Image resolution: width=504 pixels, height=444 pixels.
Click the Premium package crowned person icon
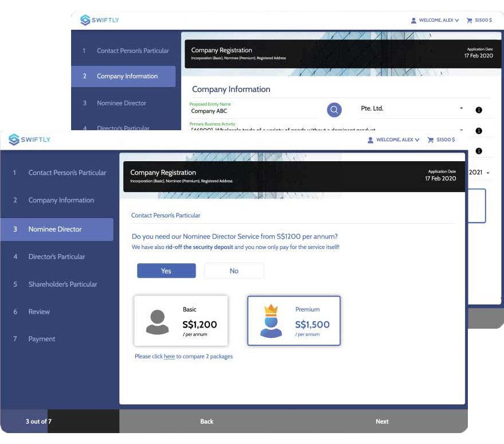coord(271,321)
